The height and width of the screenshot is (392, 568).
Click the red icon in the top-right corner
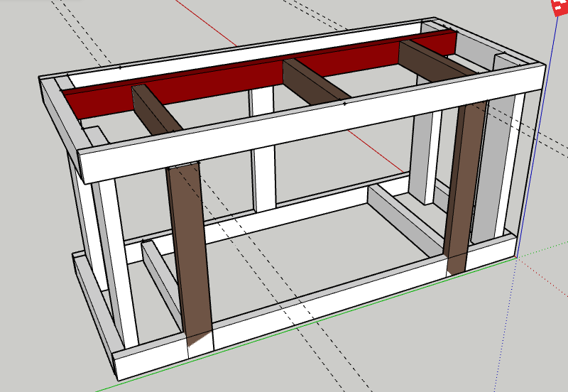click(560, 7)
